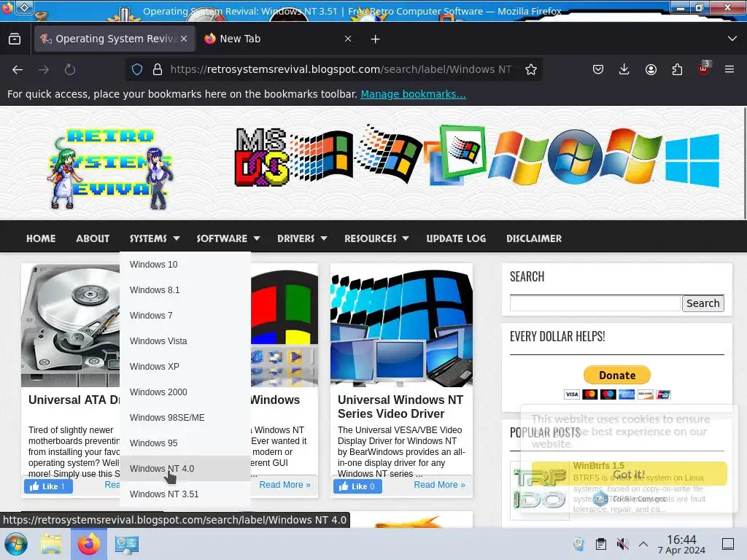Select Windows Vista from the Systems menu

click(185, 341)
